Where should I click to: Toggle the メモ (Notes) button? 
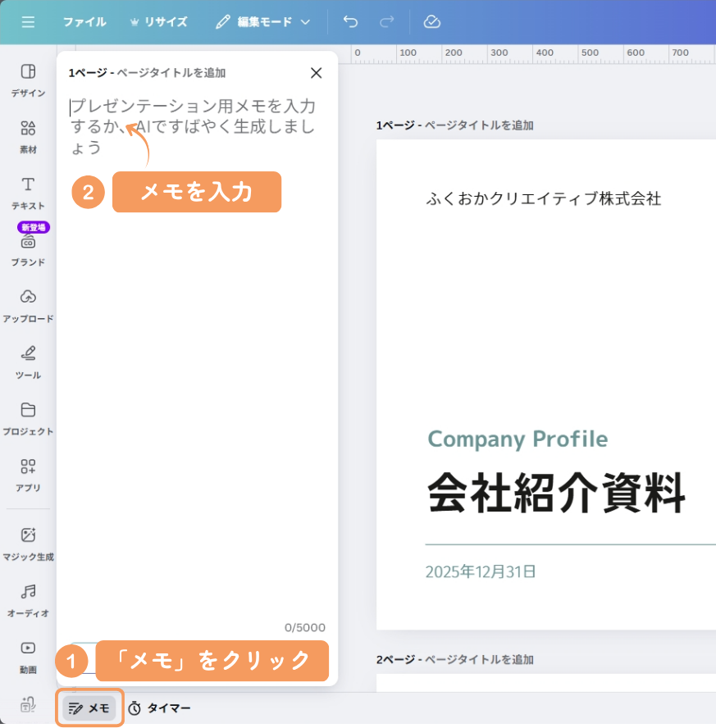click(x=89, y=708)
